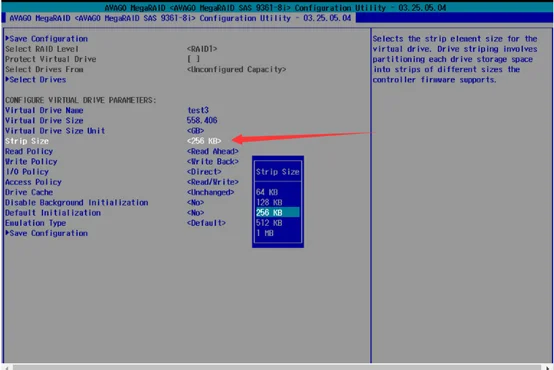Toggle the Protect Virtual Drive checkbox
The width and height of the screenshot is (554, 370).
194,59
